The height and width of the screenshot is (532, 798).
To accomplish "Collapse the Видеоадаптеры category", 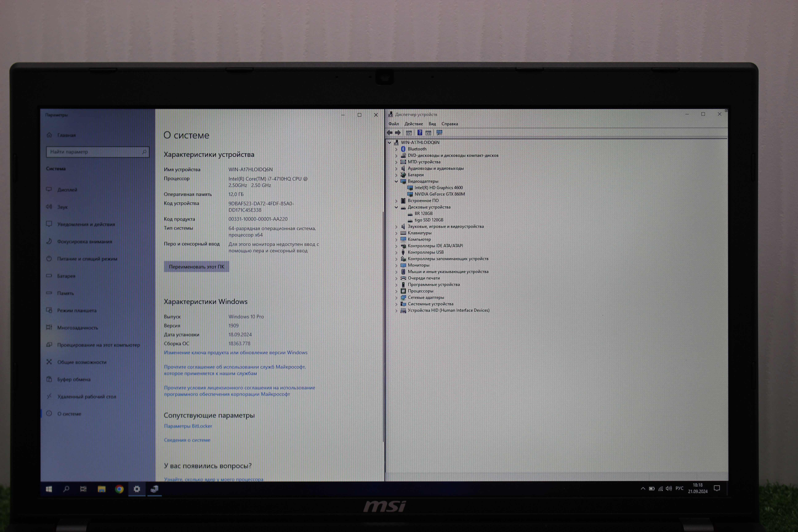I will point(396,181).
